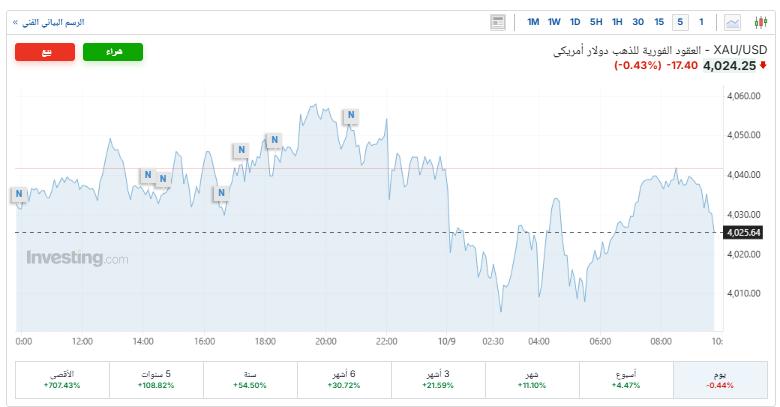The height and width of the screenshot is (407, 780).
Task: Open the N news marker near 20:00
Action: (351, 116)
